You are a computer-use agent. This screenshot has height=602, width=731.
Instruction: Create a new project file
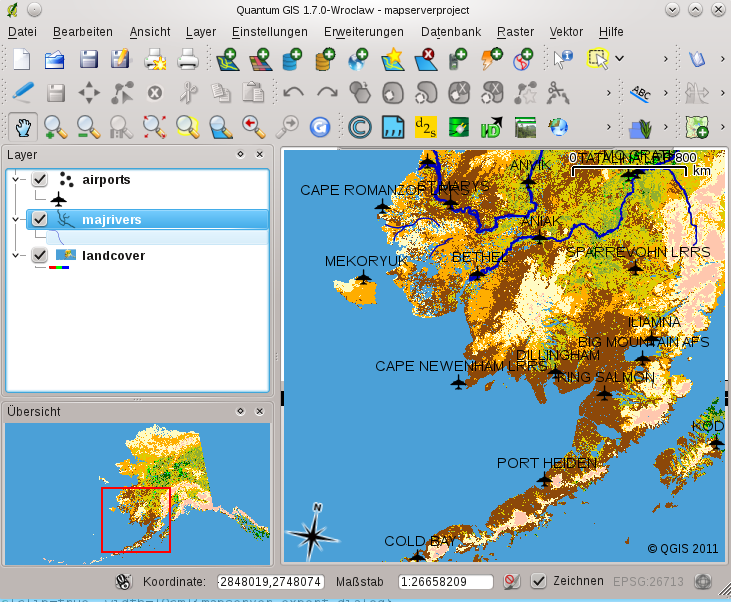coord(22,59)
